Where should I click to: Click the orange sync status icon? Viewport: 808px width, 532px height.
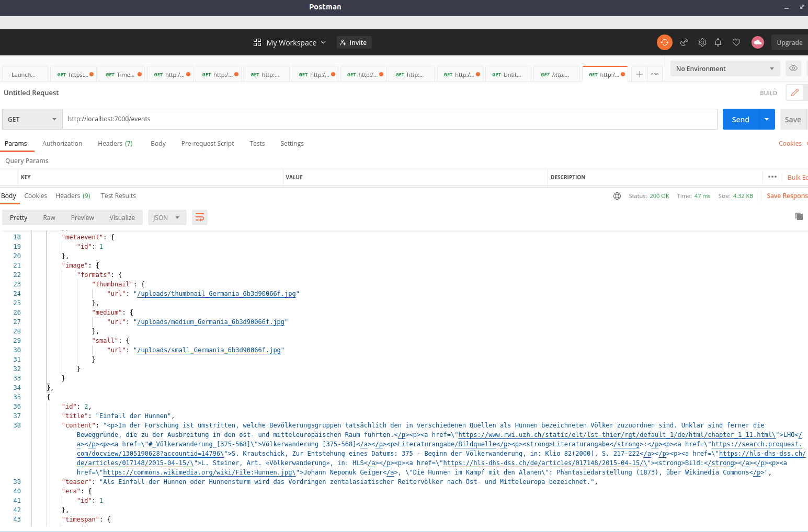tap(664, 42)
